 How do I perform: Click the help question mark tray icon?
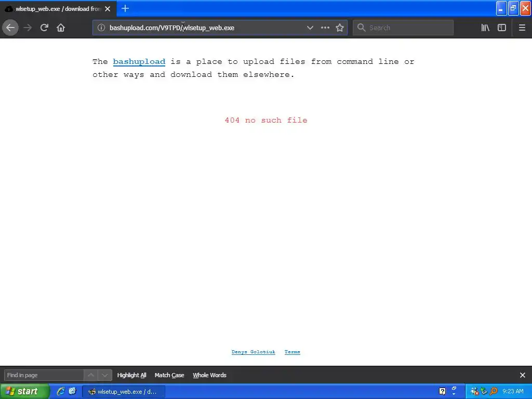pos(443,391)
